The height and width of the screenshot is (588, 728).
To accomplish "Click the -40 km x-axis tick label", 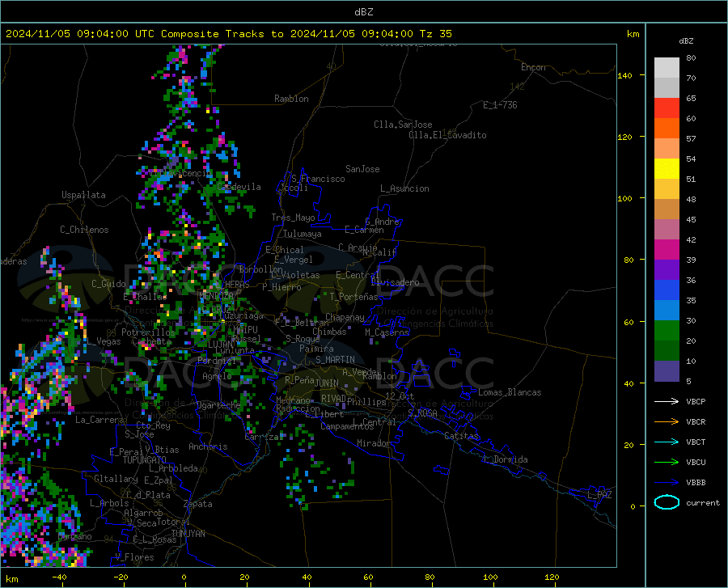I will tap(58, 577).
